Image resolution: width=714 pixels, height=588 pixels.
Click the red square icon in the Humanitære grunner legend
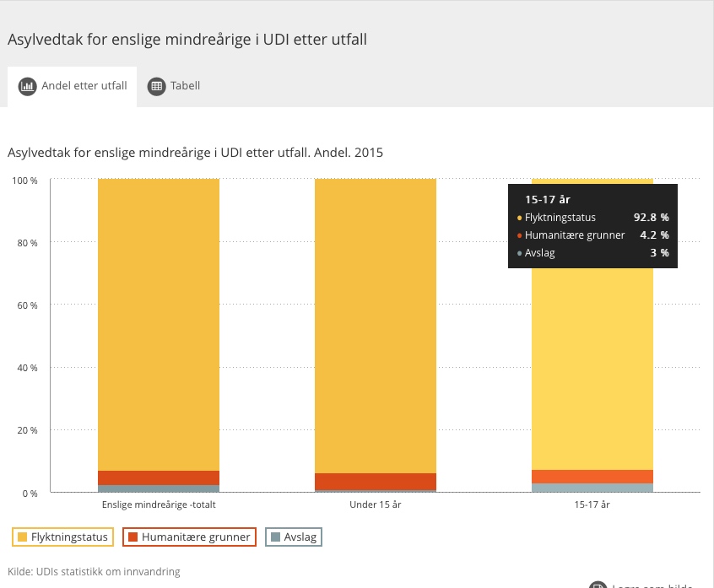click(133, 537)
